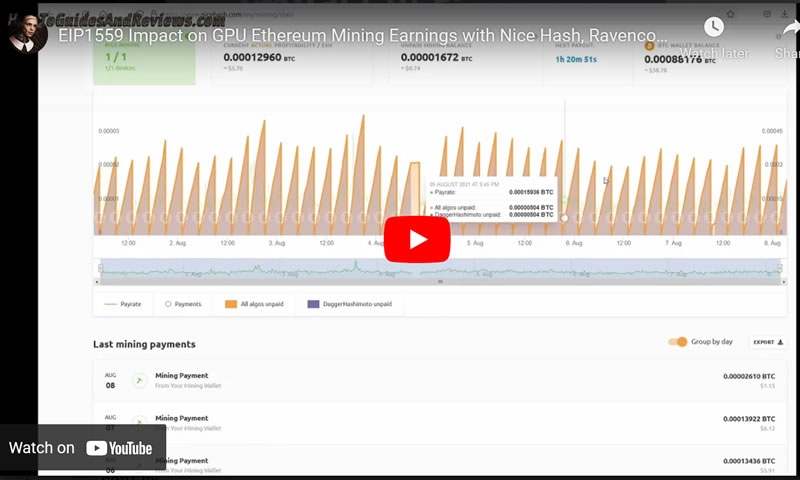The height and width of the screenshot is (480, 800).
Task: Select the 0.00002610 BTC payment amount
Action: point(748,376)
